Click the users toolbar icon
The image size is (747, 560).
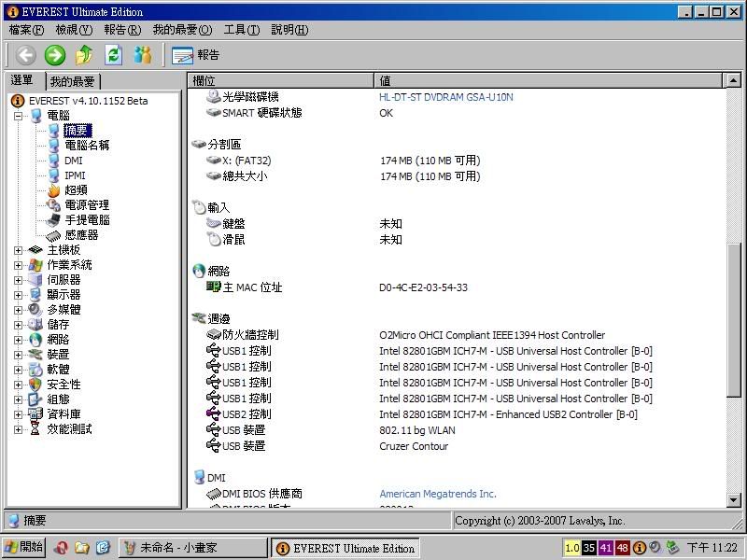pos(143,55)
